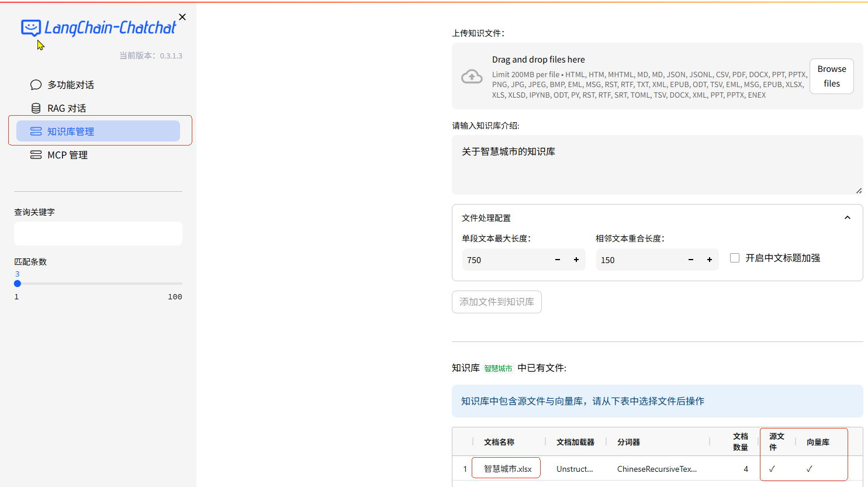The height and width of the screenshot is (487, 868).
Task: Click the RAG 对话 database icon
Action: coord(36,108)
